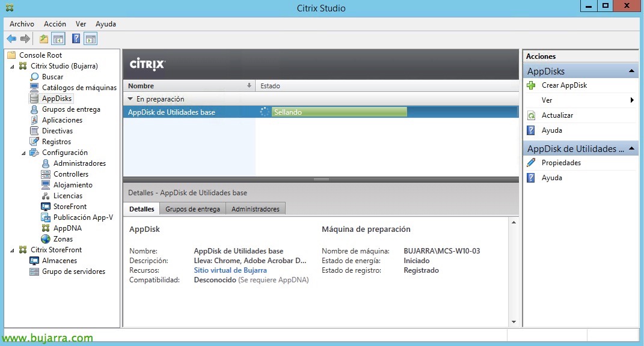This screenshot has height=346, width=644.
Task: Click Actualizar action label
Action: pos(557,115)
